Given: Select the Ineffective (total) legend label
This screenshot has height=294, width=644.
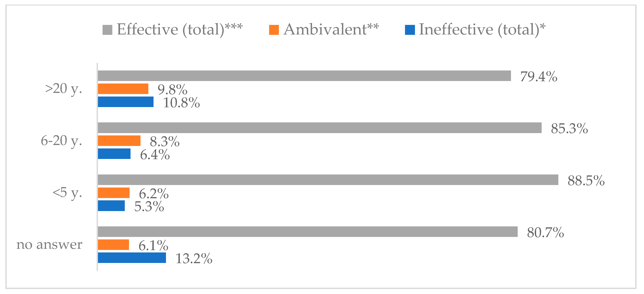Looking at the screenshot, I should coord(482,29).
